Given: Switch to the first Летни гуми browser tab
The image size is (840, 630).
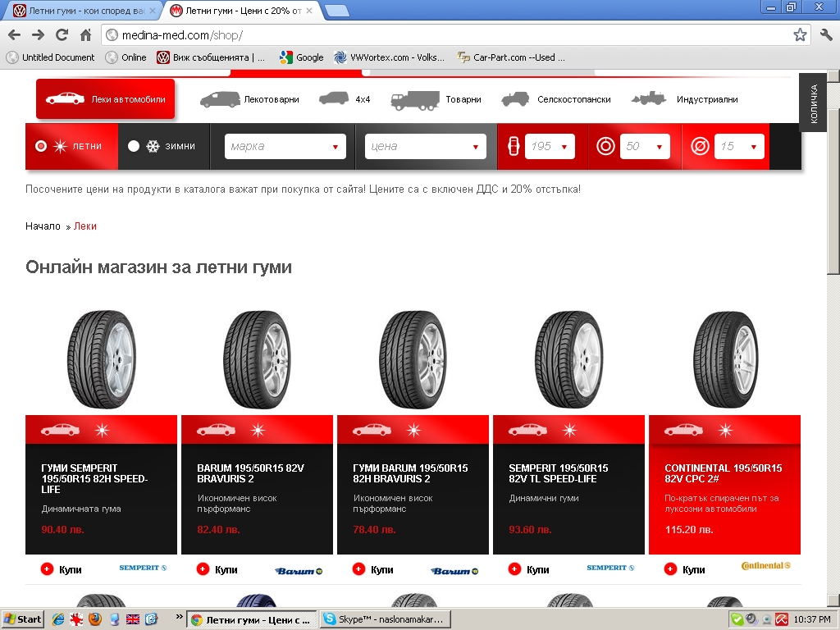Looking at the screenshot, I should click(x=80, y=11).
